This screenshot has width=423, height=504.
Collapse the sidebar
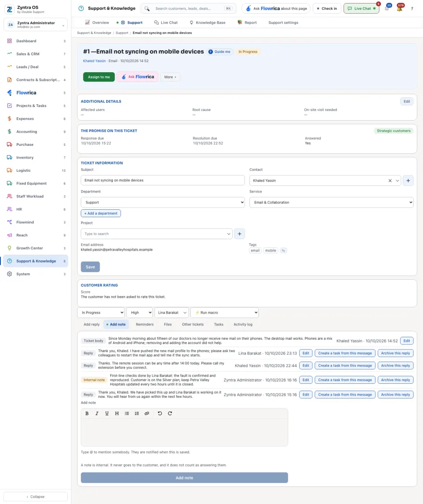[36, 497]
